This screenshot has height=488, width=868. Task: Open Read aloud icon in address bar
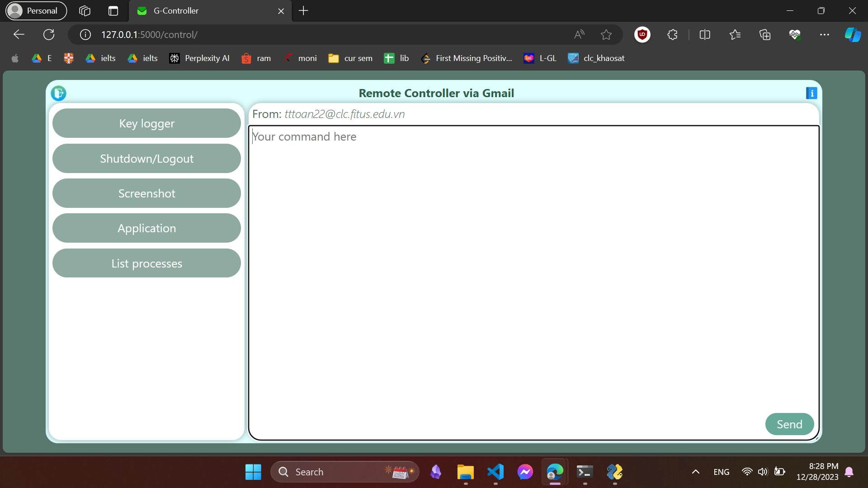(x=579, y=34)
